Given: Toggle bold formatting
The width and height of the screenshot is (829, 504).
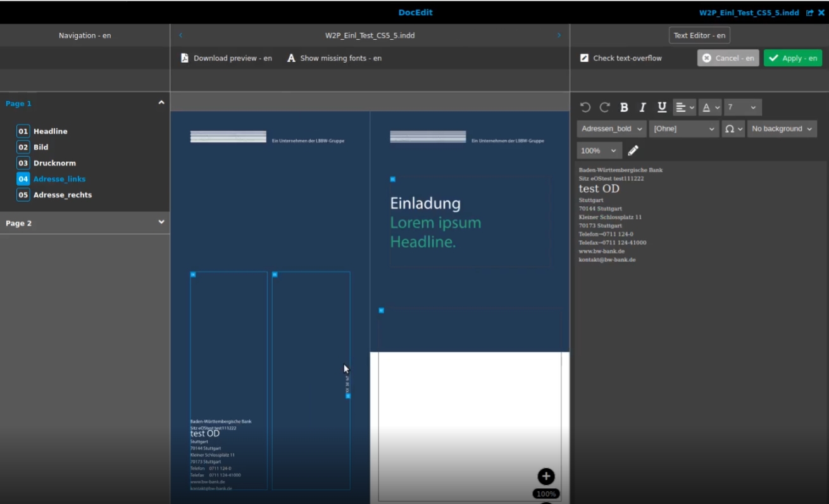Looking at the screenshot, I should point(624,108).
